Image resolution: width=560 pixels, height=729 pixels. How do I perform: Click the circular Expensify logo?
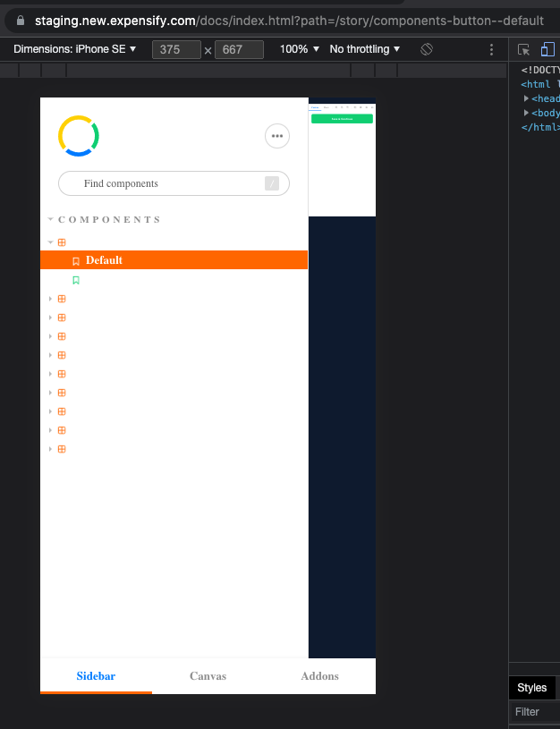click(78, 136)
